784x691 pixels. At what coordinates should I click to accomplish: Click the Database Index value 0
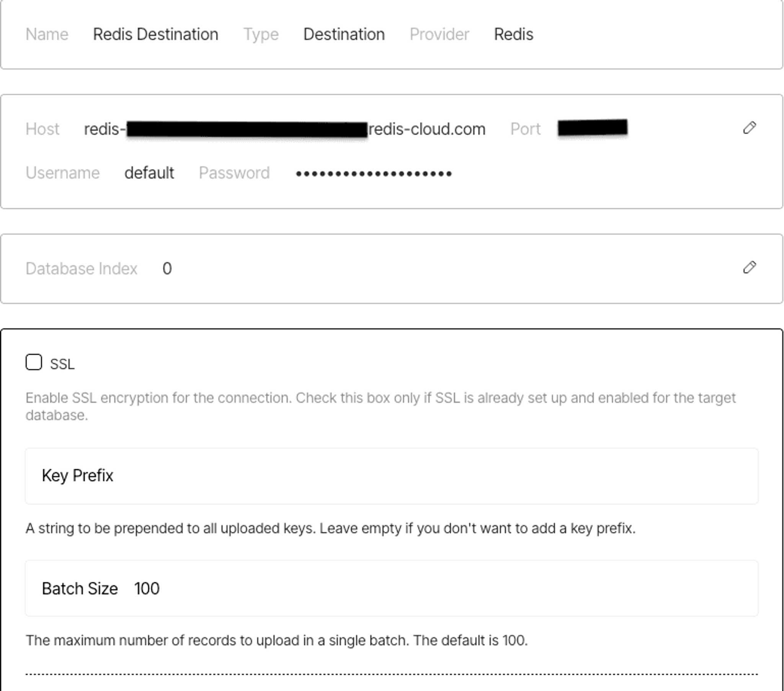tap(167, 269)
